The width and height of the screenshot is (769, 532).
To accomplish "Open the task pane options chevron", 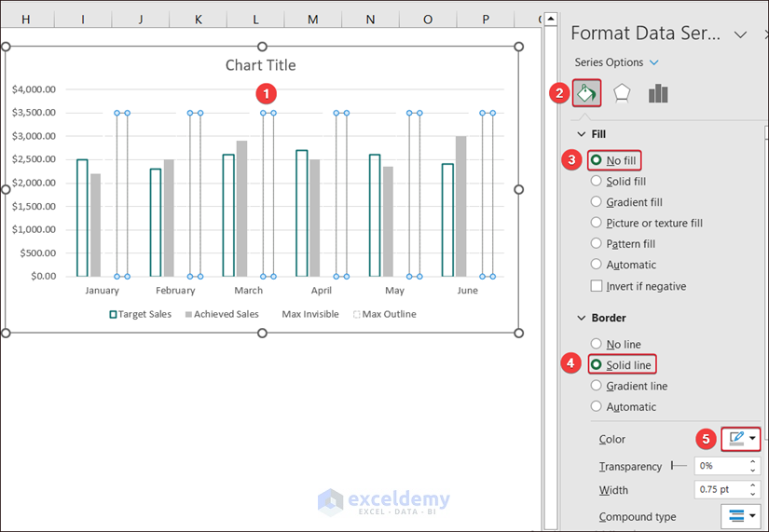I will pyautogui.click(x=740, y=34).
